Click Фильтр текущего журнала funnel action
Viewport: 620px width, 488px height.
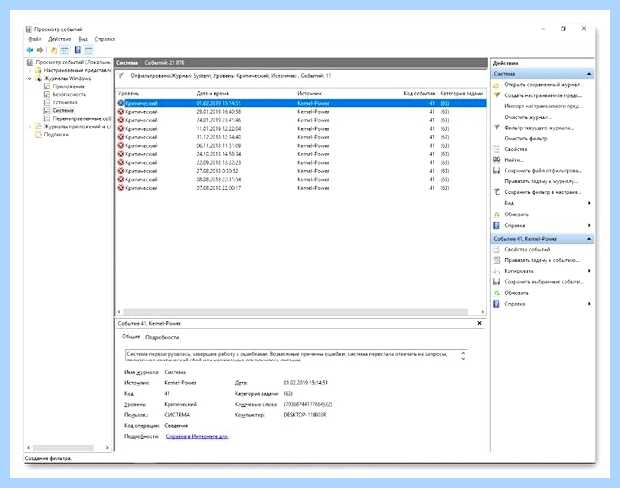tap(539, 128)
